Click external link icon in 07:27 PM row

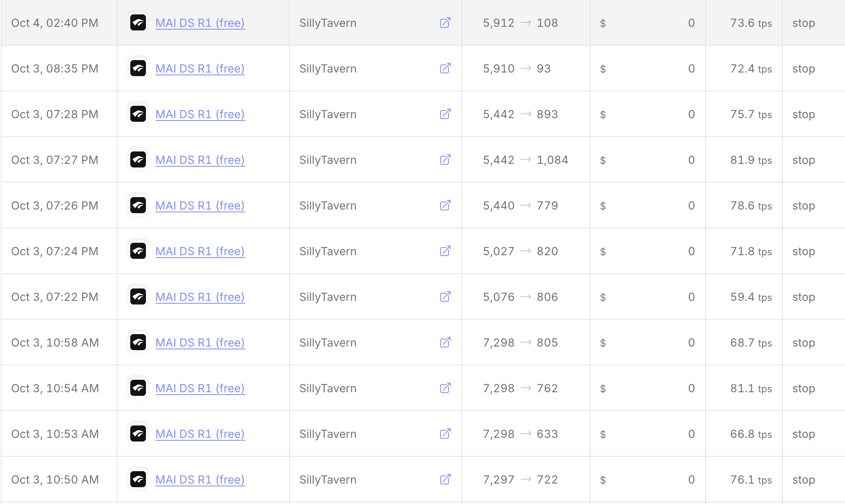[x=445, y=160]
